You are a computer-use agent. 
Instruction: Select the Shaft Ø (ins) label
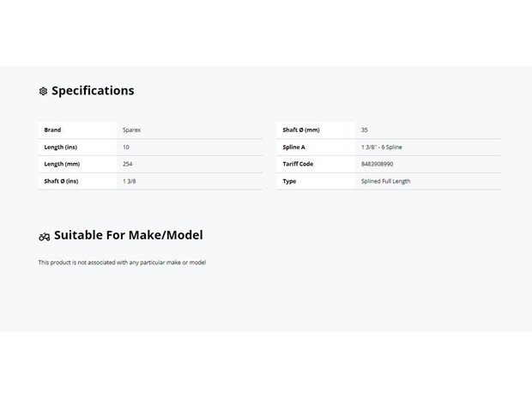point(61,181)
